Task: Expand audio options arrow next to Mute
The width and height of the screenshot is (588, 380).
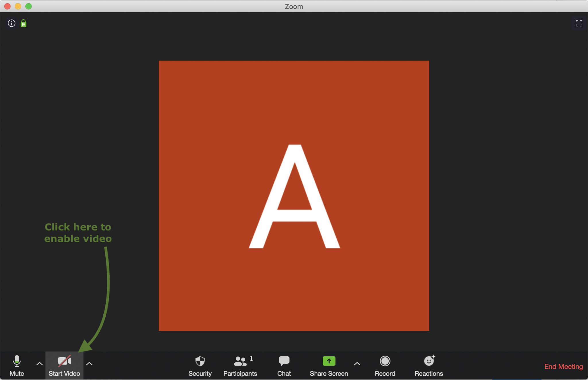Action: coord(40,364)
